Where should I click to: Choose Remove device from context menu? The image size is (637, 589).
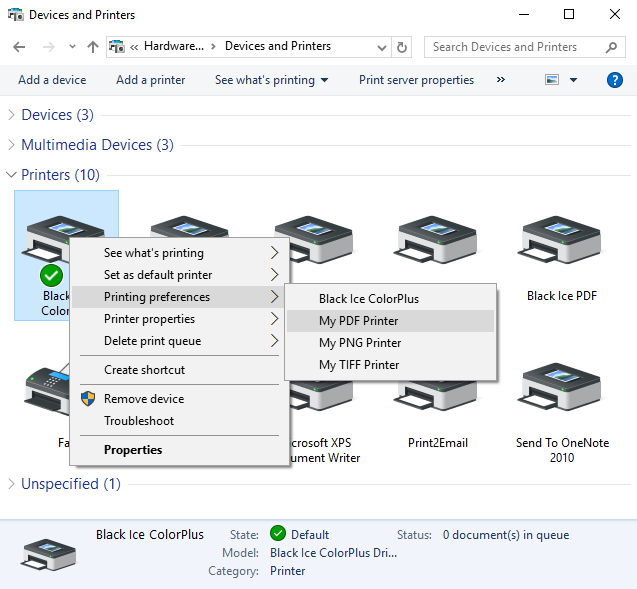click(x=144, y=399)
